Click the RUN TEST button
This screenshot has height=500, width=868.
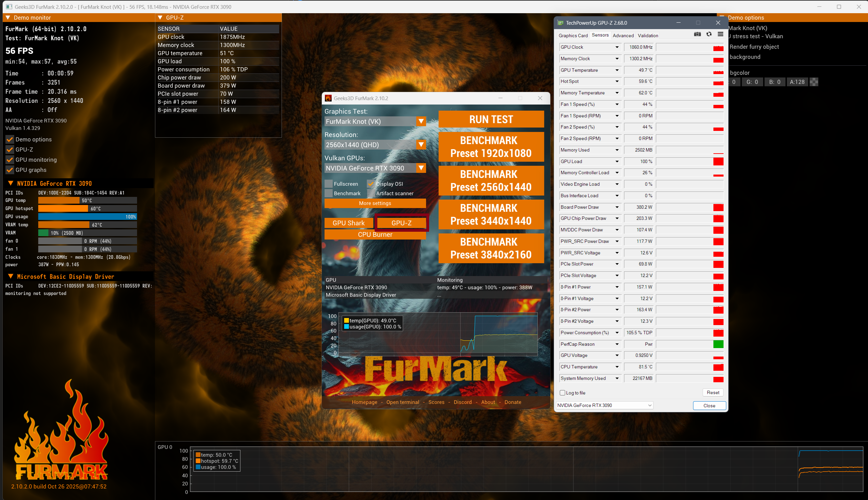[491, 119]
